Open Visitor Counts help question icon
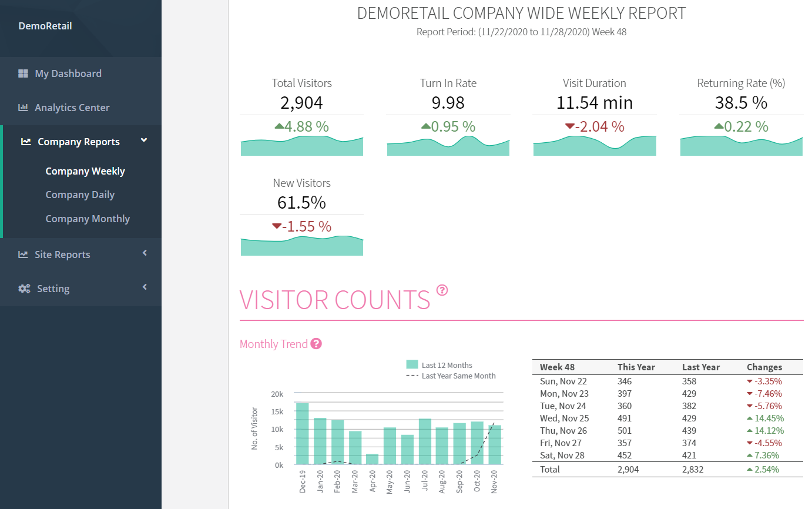812x509 pixels. 442,290
